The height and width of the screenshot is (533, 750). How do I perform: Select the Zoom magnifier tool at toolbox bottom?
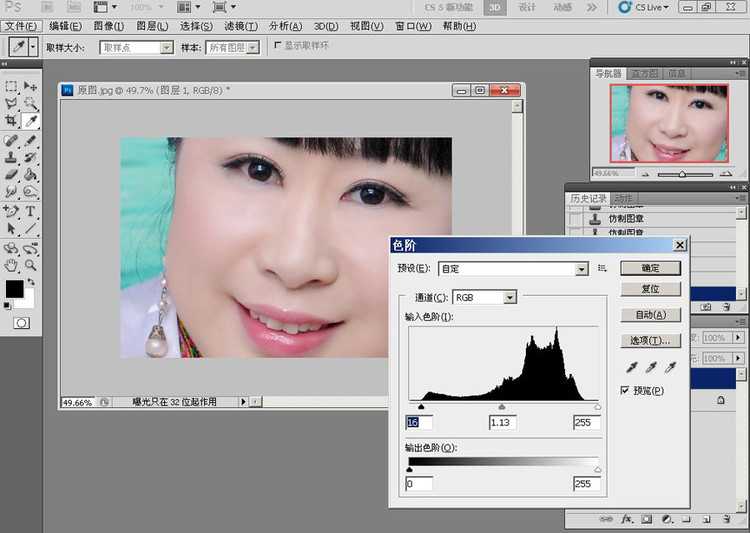pos(31,265)
